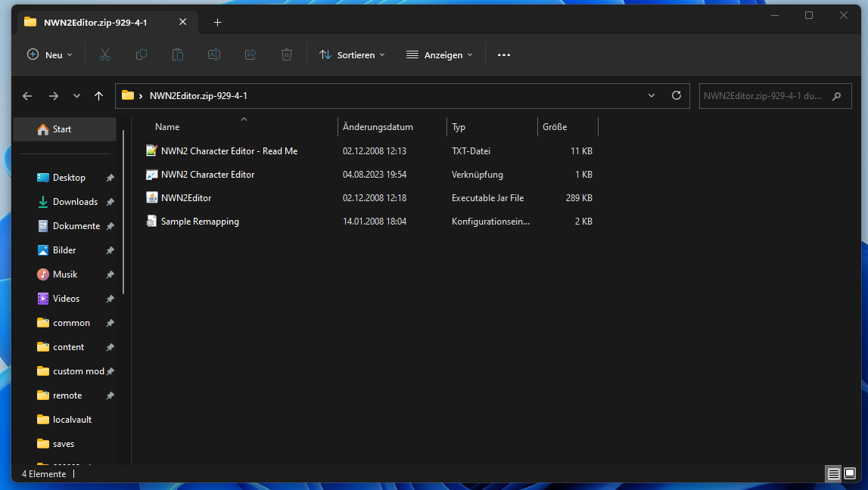This screenshot has width=868, height=490.
Task: Click breadcrumb chevron before NWN2Editor.zip-929-4-1
Action: [141, 96]
